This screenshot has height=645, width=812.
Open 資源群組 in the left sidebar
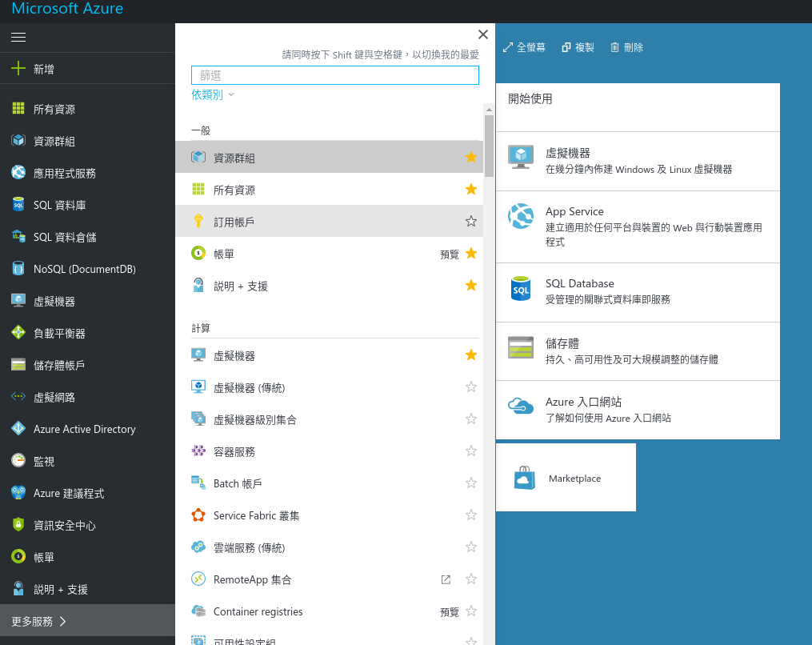[87, 141]
